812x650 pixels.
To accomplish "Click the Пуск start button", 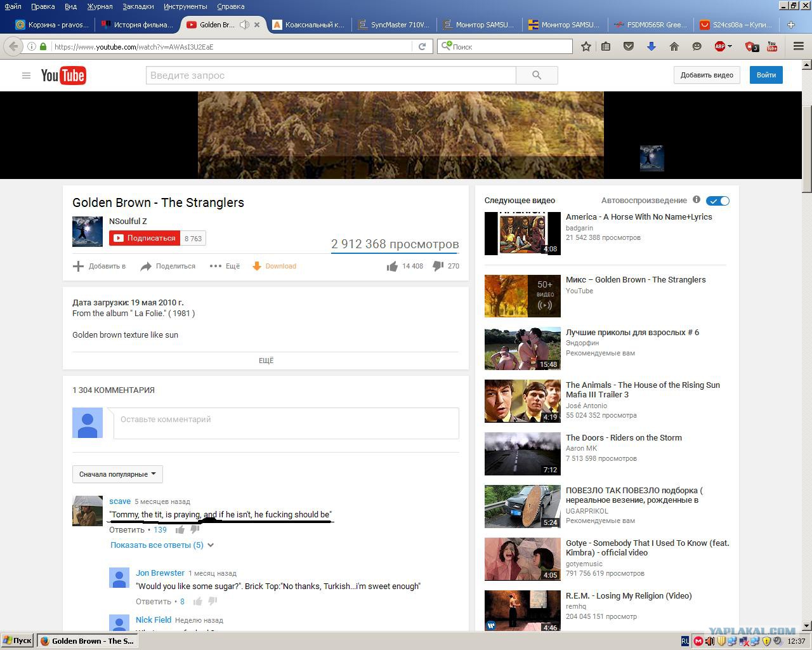I will pos(17,640).
